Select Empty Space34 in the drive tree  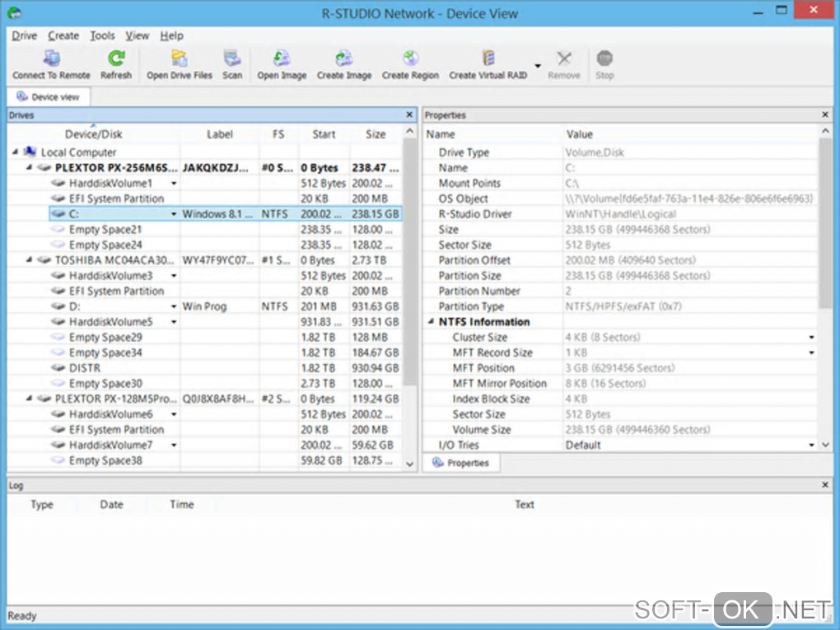pos(105,352)
